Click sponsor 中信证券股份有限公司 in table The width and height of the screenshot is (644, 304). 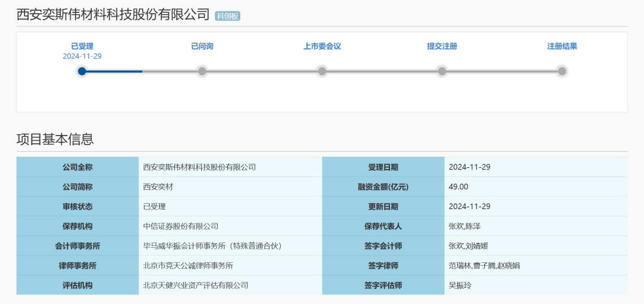click(181, 226)
